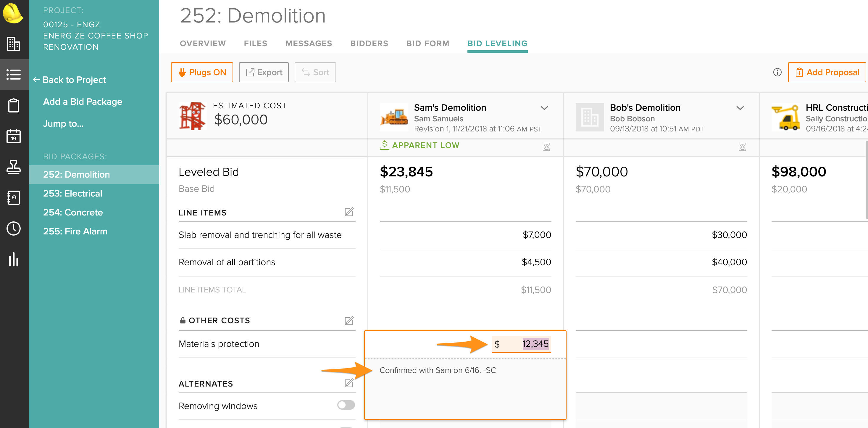Click the stamp icon in sidebar
This screenshot has height=428, width=868.
pyautogui.click(x=14, y=167)
